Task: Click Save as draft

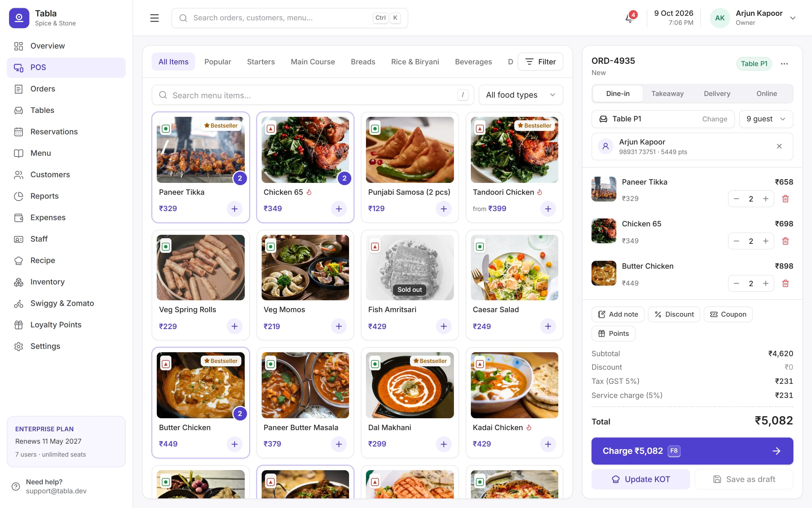Action: 744,479
